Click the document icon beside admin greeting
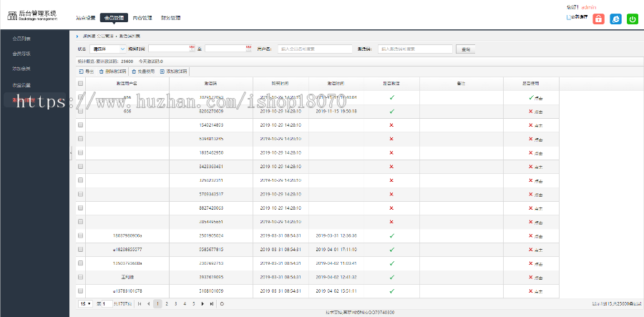Viewport: 644px width, 317px height. click(568, 18)
